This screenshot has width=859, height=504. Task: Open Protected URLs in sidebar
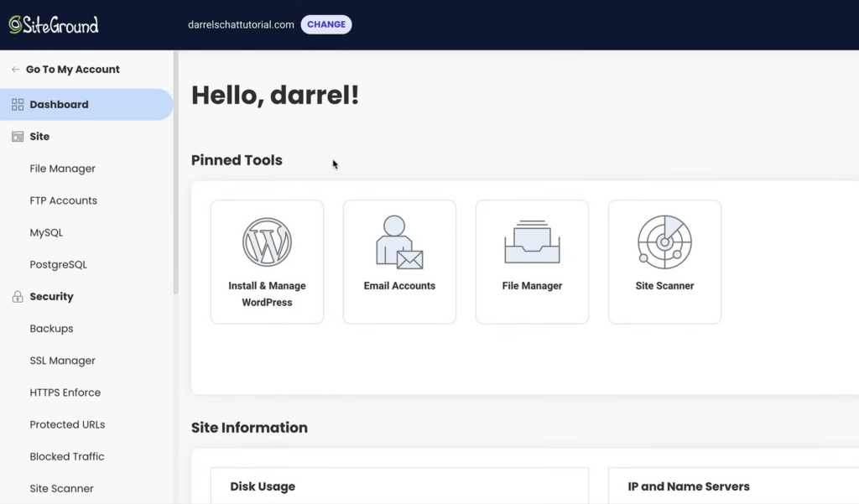[67, 424]
